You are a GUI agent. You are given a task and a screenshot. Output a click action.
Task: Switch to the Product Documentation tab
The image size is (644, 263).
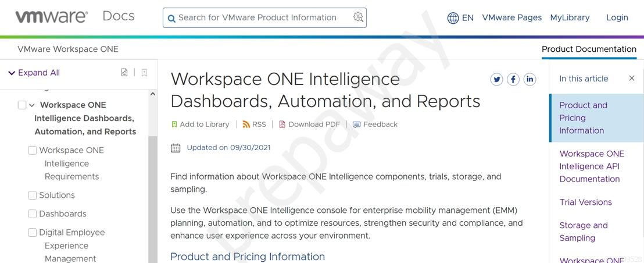point(589,49)
